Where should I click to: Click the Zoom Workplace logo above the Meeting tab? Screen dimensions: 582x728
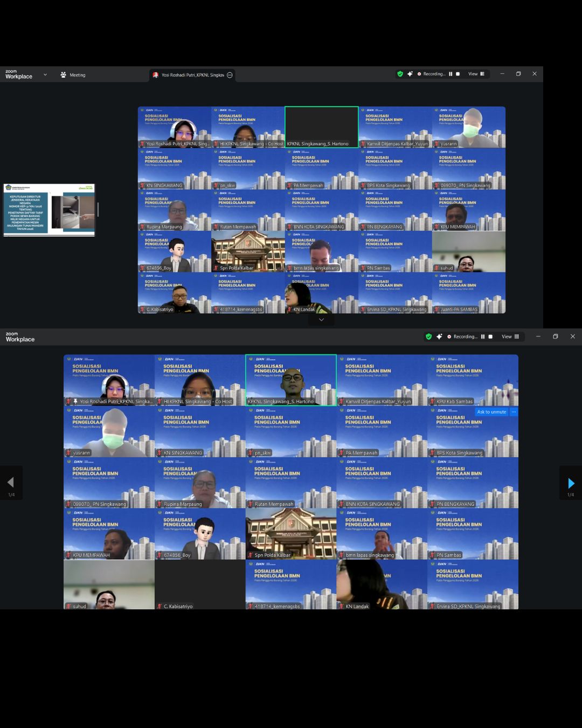coord(19,74)
